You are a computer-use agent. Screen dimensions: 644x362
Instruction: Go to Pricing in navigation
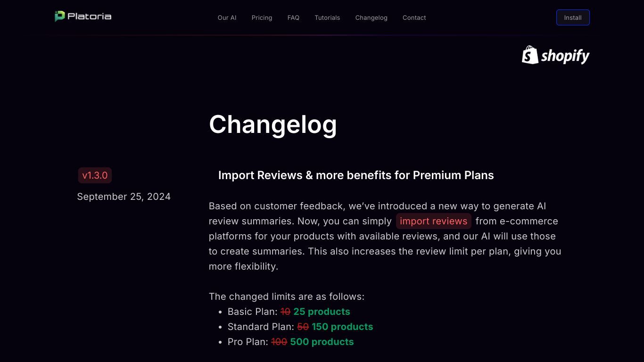[x=262, y=17]
